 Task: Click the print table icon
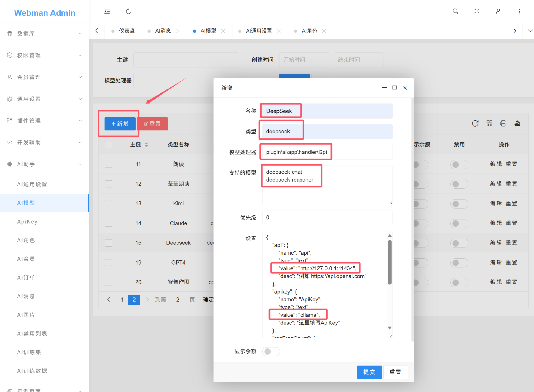pos(503,123)
